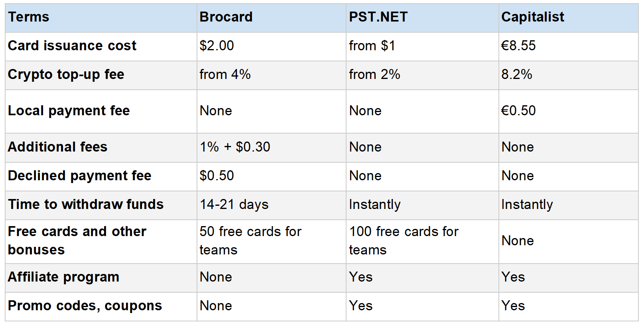Select the Brocard $0.50 declined fee cell

[x=271, y=176]
